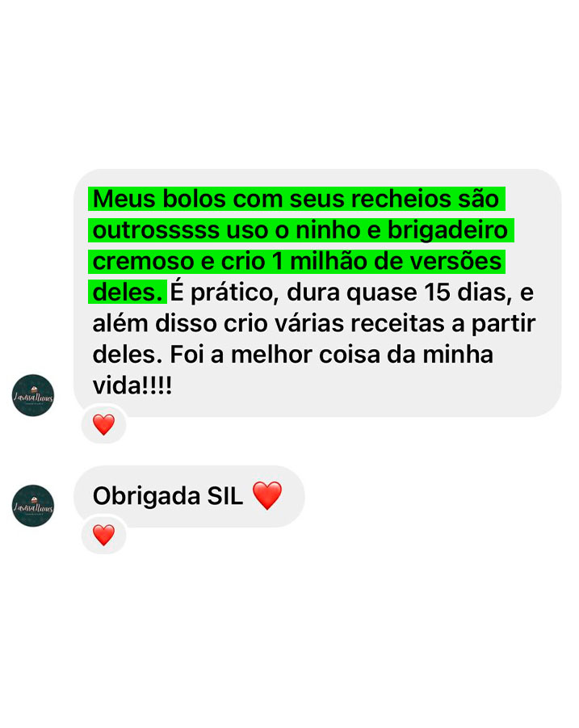
Task: Tap heart reaction under "Obrigada SIL" bubble
Action: click(x=103, y=535)
